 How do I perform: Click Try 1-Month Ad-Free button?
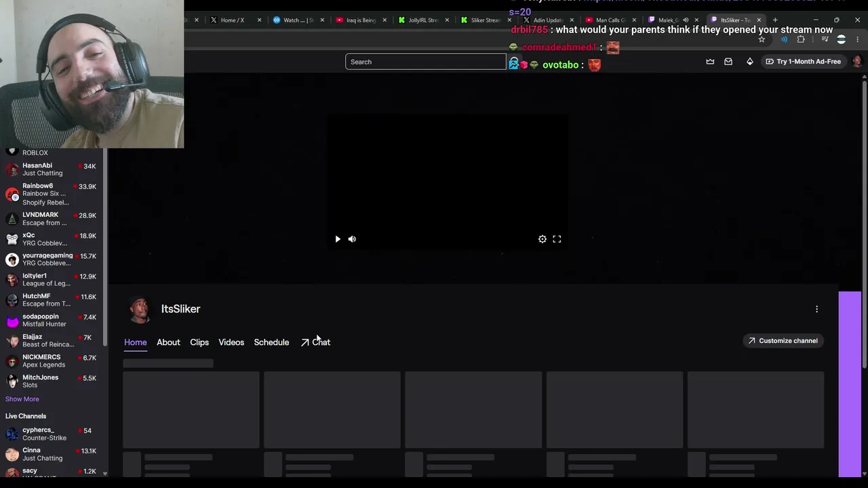coord(803,62)
